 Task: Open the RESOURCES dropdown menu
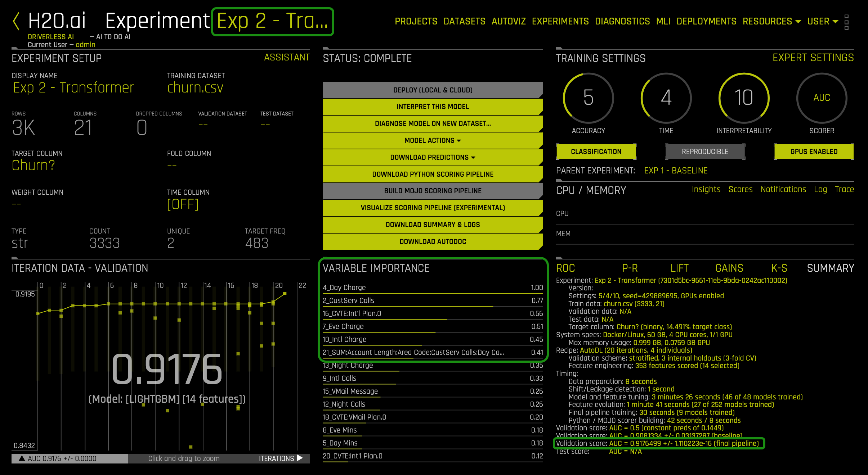[x=771, y=21]
